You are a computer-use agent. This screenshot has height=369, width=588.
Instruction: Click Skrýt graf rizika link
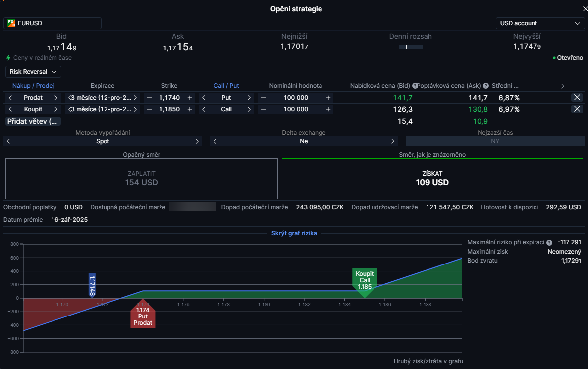pos(294,233)
